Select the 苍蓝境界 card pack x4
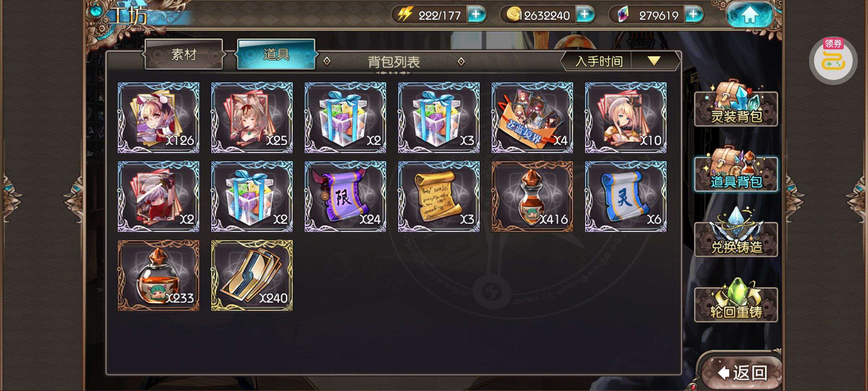868x391 pixels. point(532,118)
